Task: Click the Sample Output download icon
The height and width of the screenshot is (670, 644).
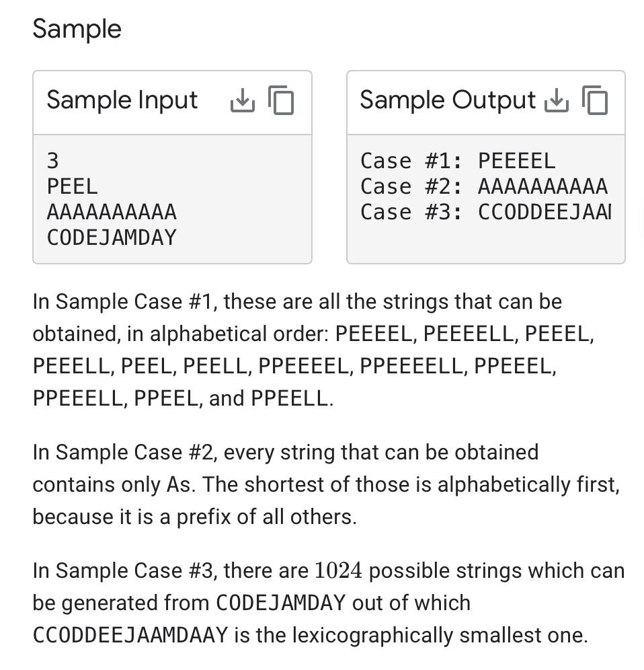Action: [x=557, y=100]
